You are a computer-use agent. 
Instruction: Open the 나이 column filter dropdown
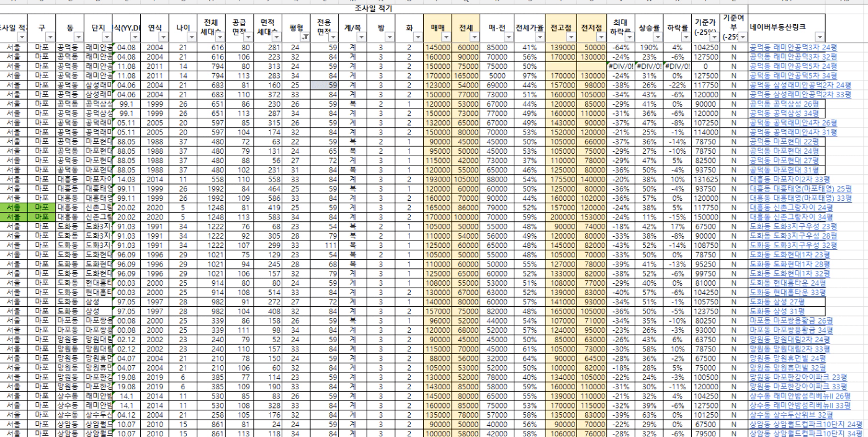coord(192,38)
